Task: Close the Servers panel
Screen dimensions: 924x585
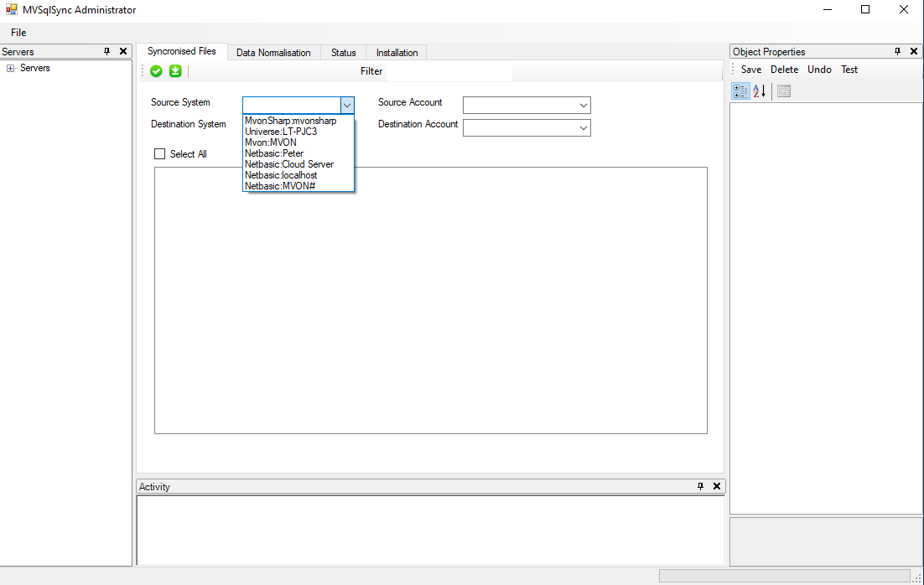Action: [x=123, y=51]
